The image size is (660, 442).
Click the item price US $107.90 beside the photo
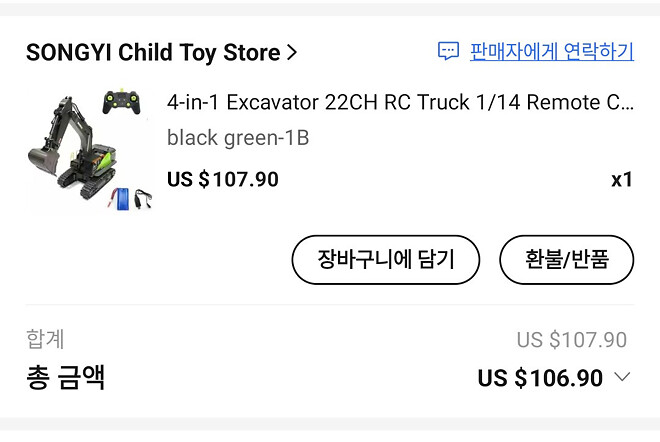(223, 180)
